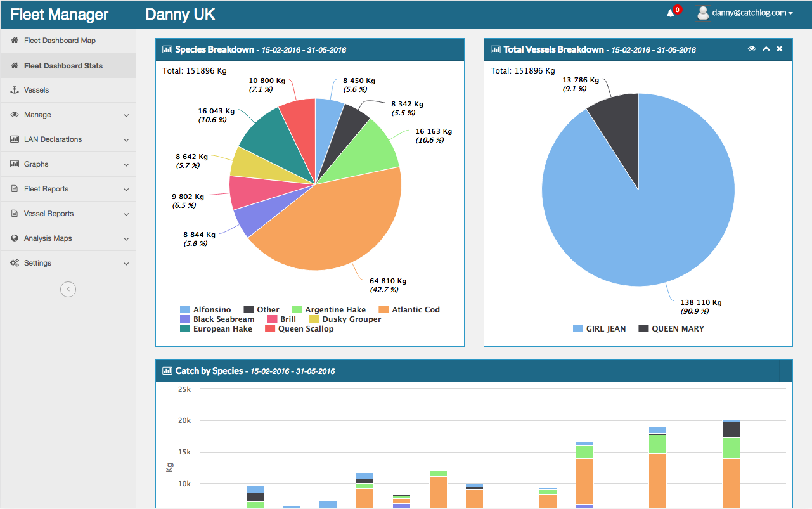This screenshot has width=812, height=509.
Task: Expand the Analysis Maps chevron
Action: tap(126, 239)
